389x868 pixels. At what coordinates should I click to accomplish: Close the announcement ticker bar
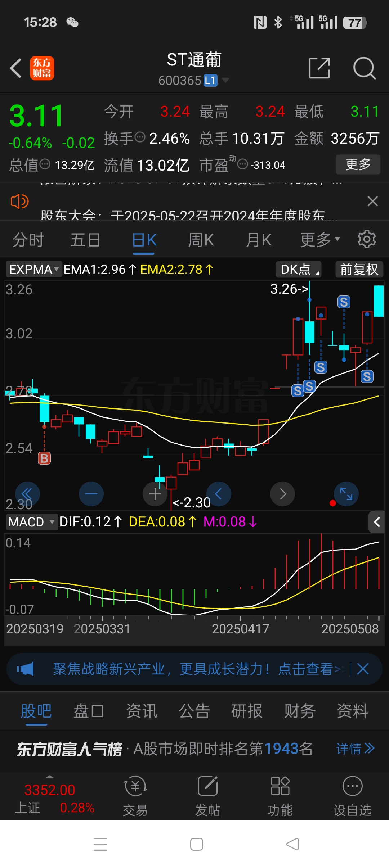(x=373, y=201)
